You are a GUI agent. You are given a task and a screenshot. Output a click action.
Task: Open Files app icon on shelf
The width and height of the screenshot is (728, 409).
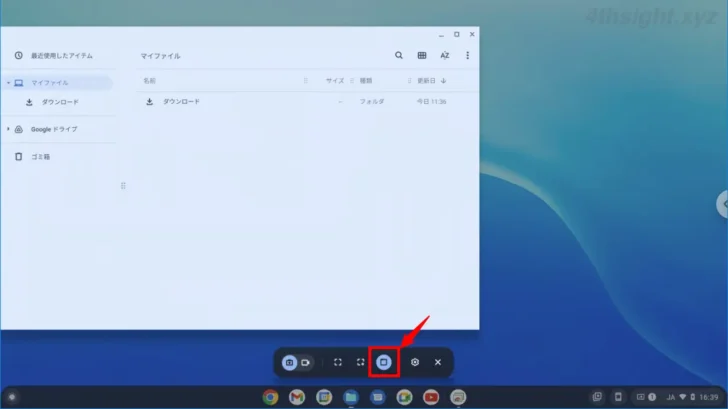[351, 397]
